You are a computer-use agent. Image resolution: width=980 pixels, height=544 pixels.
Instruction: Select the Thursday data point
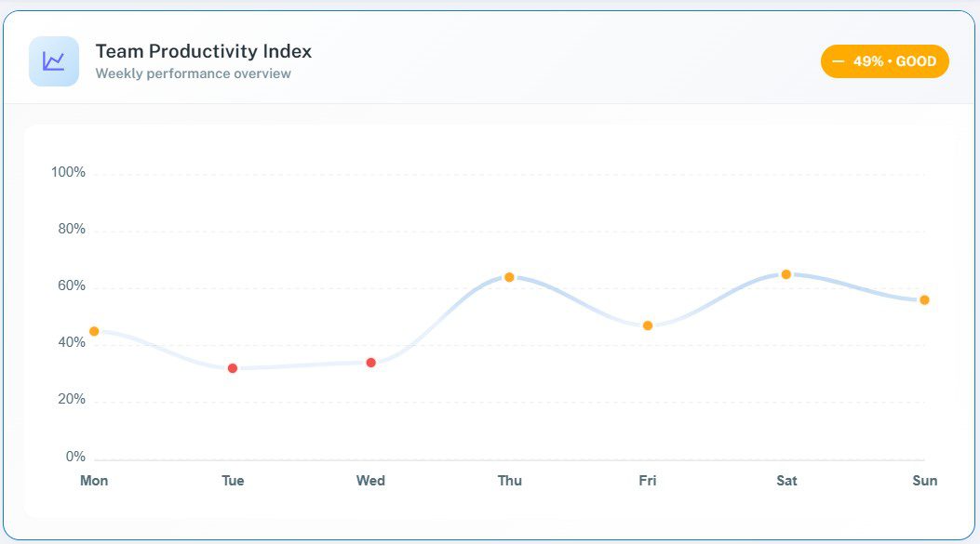509,277
